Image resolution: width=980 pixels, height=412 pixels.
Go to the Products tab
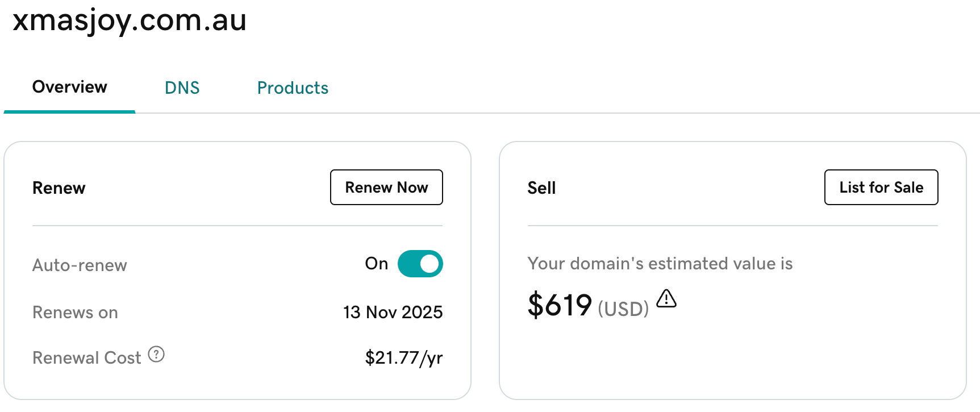293,88
